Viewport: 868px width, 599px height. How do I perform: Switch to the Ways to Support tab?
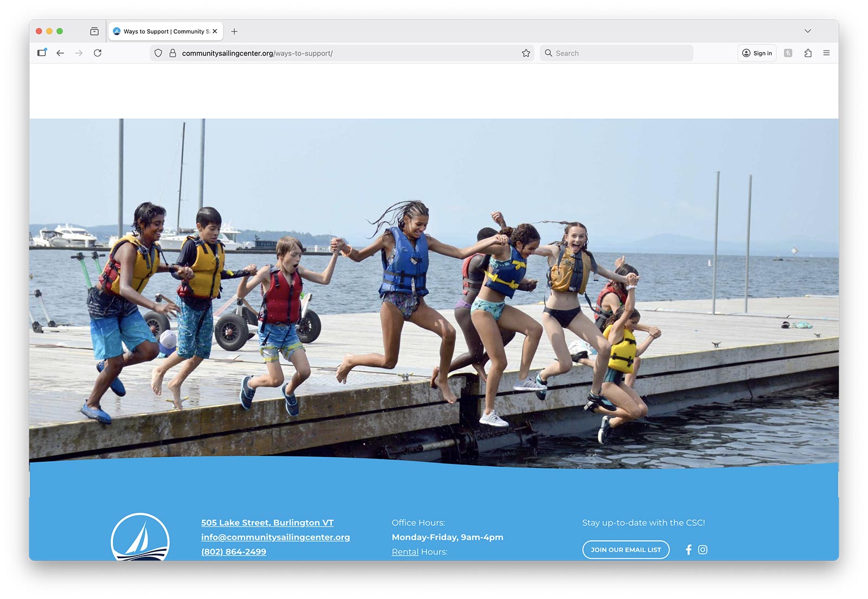[163, 31]
